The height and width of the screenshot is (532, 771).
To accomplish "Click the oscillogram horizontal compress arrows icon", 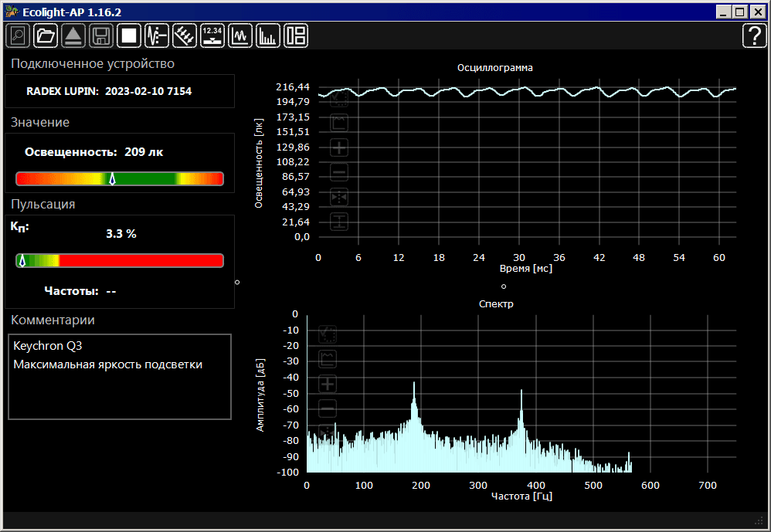I will (x=339, y=198).
